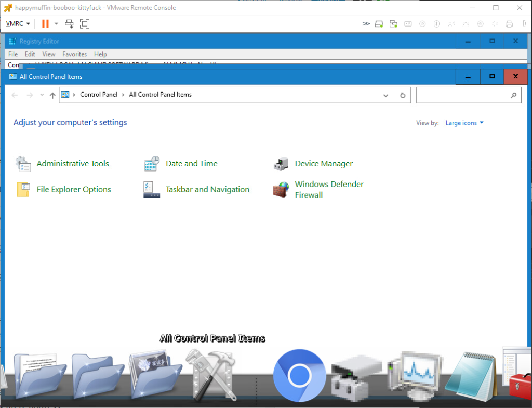
Task: Launch Chromium from the dock
Action: [299, 375]
